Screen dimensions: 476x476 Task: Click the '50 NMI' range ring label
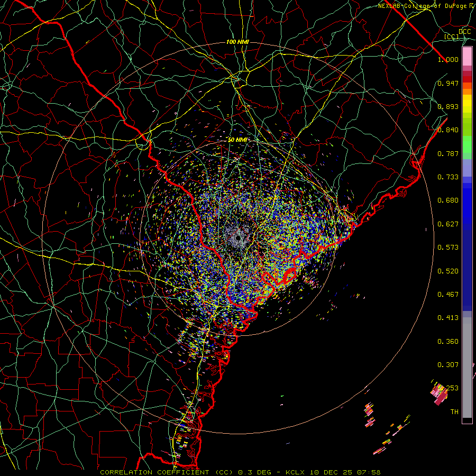237,140
